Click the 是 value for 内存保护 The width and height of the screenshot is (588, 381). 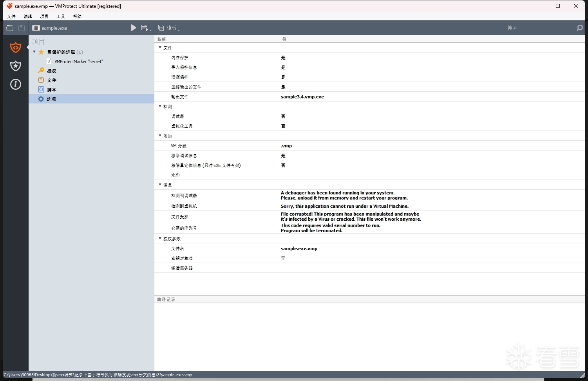(x=283, y=58)
